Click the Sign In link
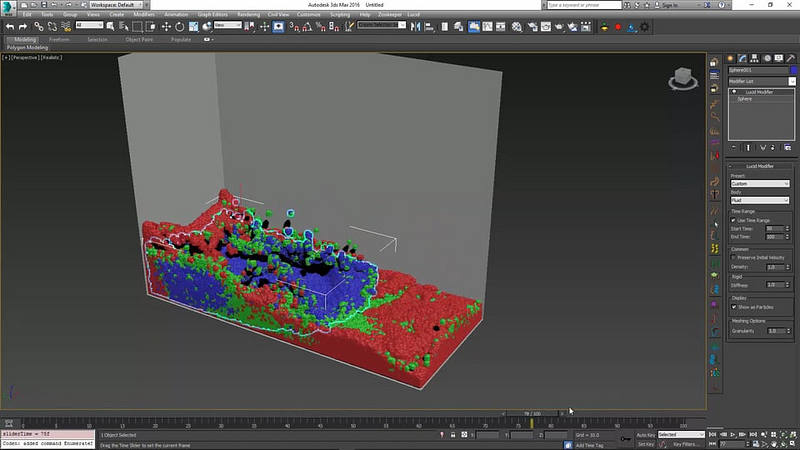The width and height of the screenshot is (800, 450). coord(669,5)
